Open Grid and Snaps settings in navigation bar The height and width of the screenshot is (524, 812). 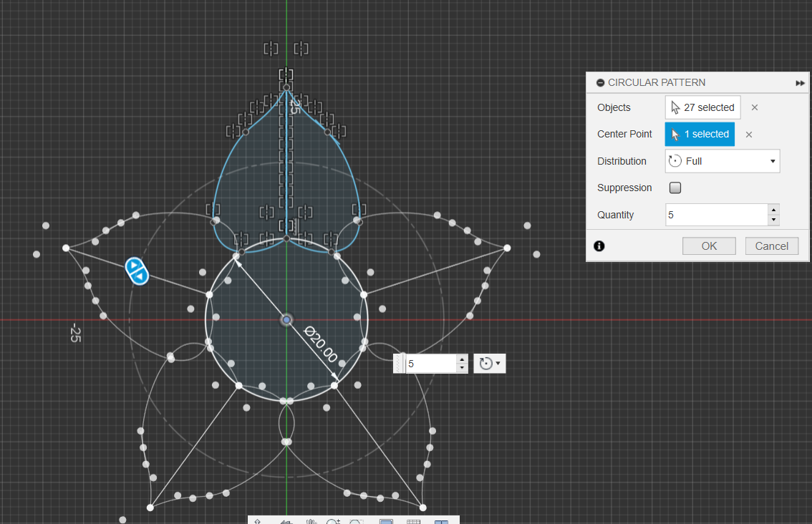(x=413, y=522)
